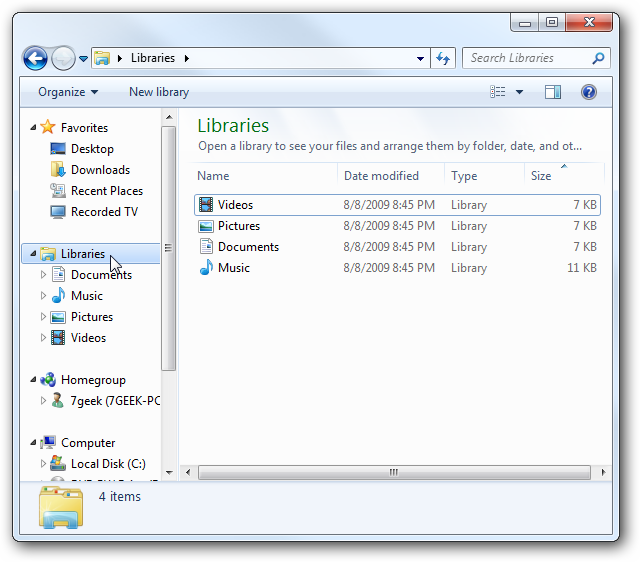Select the Music library row icon
This screenshot has height=562, width=640.
[x=206, y=267]
